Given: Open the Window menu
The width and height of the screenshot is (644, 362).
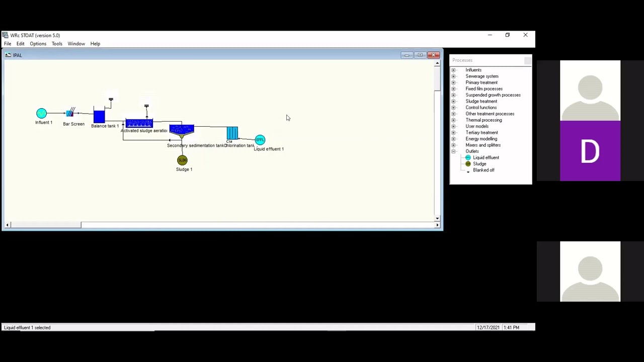Looking at the screenshot, I should (76, 44).
